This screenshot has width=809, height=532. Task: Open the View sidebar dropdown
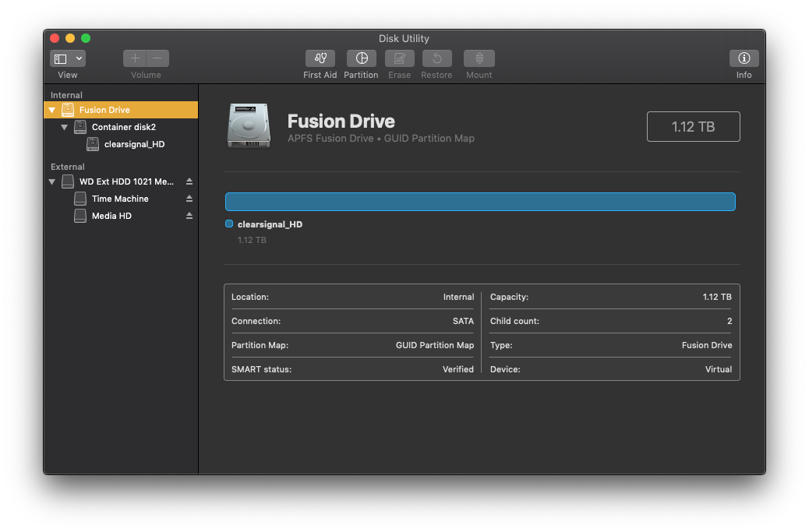[x=68, y=59]
